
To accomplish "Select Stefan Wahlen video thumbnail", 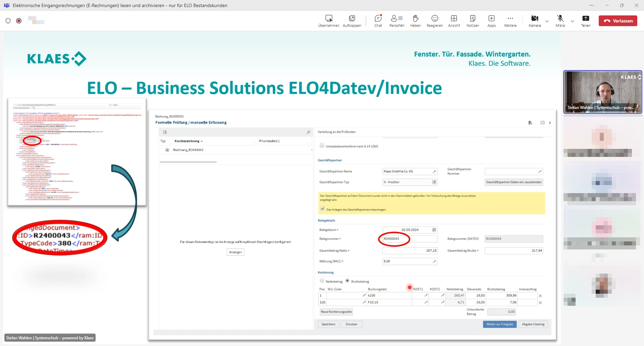I will (x=602, y=92).
